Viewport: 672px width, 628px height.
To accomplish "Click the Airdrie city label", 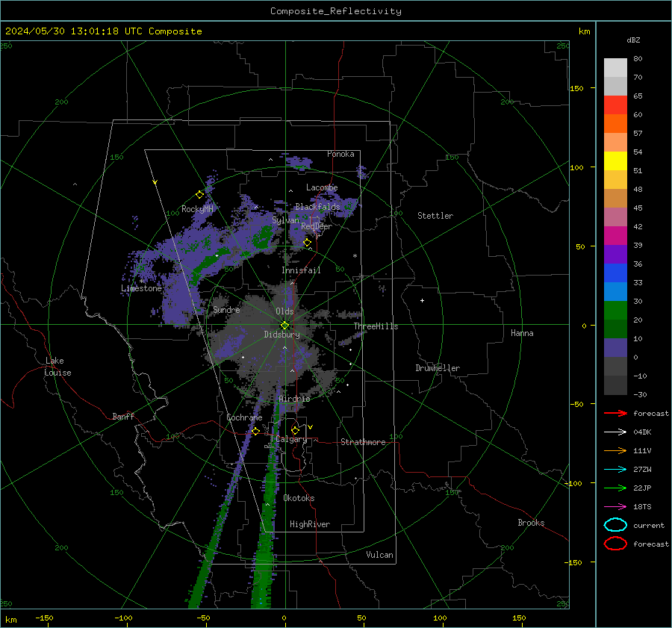I will (294, 399).
